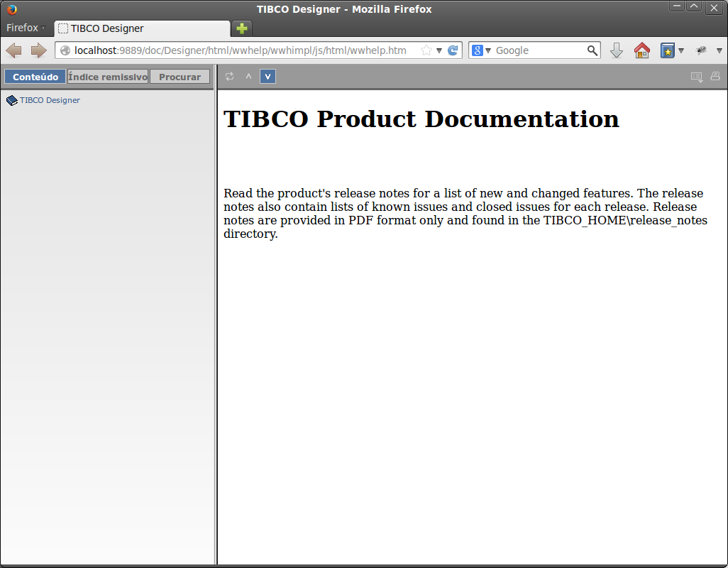Click the related topics icon beside print

point(697,77)
